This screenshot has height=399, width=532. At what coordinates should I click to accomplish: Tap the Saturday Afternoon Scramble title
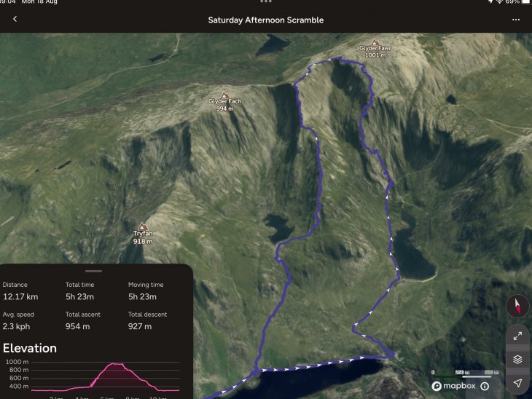266,20
